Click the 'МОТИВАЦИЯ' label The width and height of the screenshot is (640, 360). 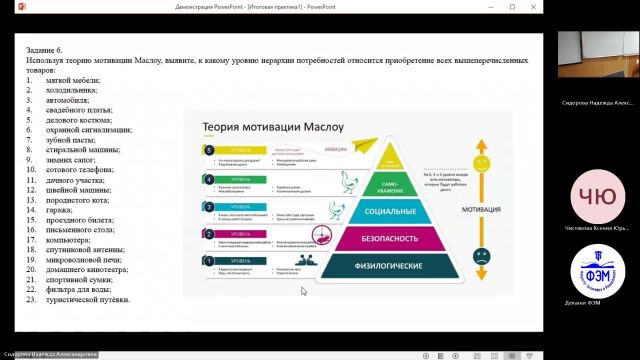[481, 209]
